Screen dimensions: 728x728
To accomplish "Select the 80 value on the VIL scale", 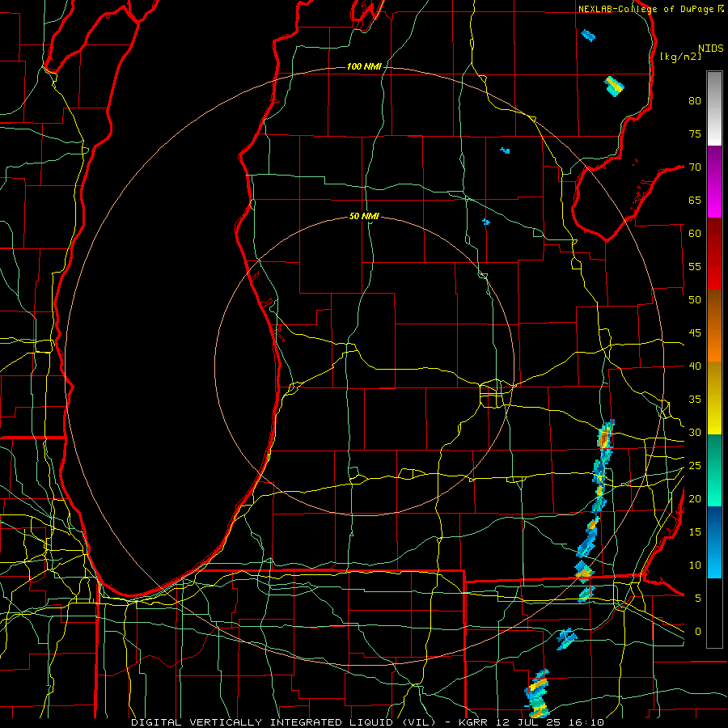I will point(695,101).
